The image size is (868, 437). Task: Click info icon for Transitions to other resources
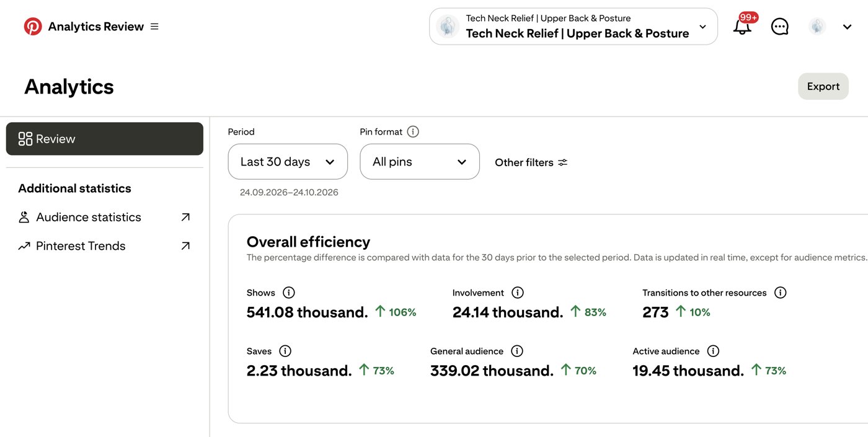pos(781,293)
